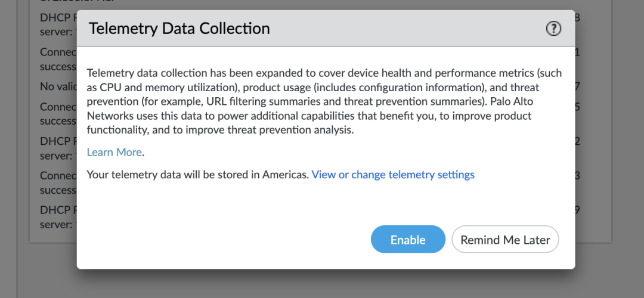Click empty header bar left of help icon
The width and height of the screenshot is (644, 298).
tap(417, 29)
